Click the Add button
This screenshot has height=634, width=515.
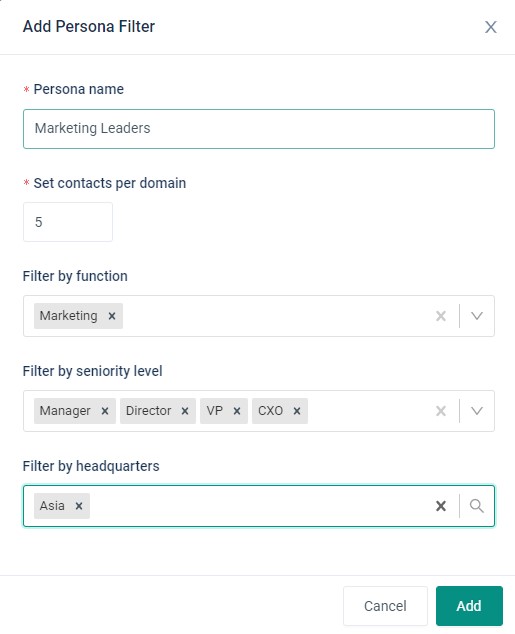[x=469, y=606]
